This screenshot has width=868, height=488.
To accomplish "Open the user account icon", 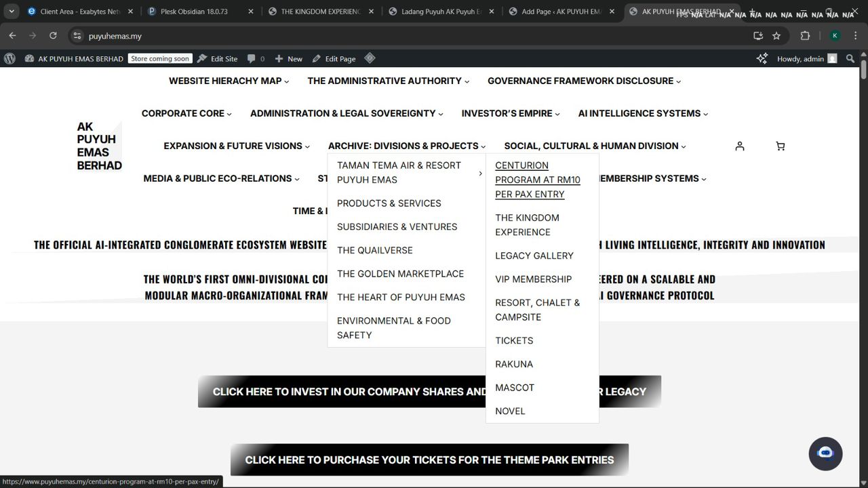I will tap(740, 146).
